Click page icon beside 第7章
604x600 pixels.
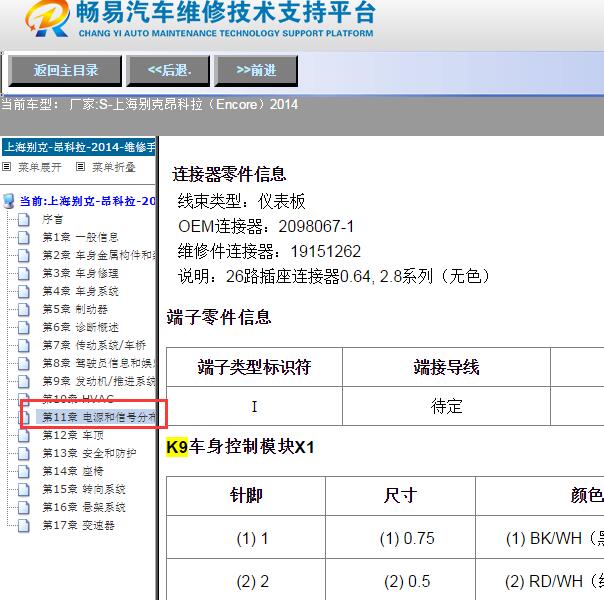tap(24, 345)
